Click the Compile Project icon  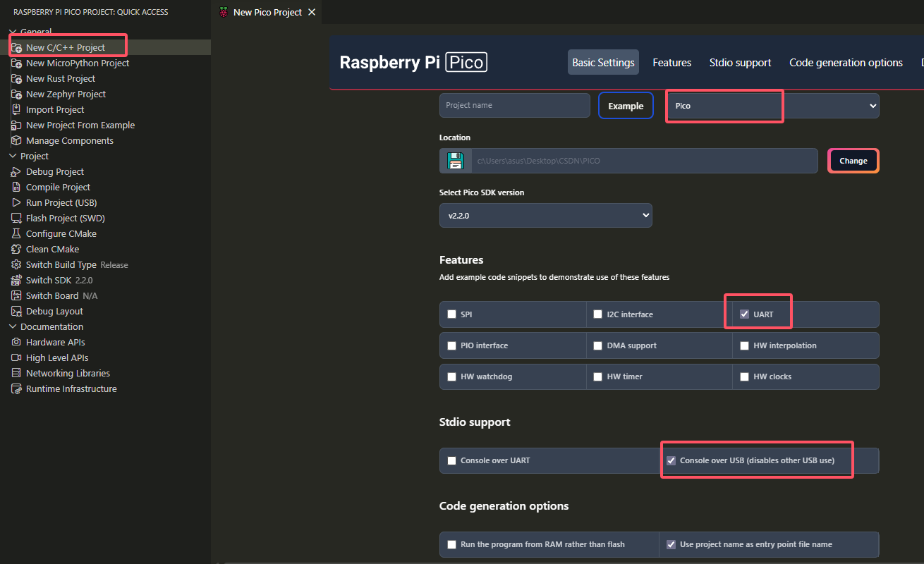[16, 188]
